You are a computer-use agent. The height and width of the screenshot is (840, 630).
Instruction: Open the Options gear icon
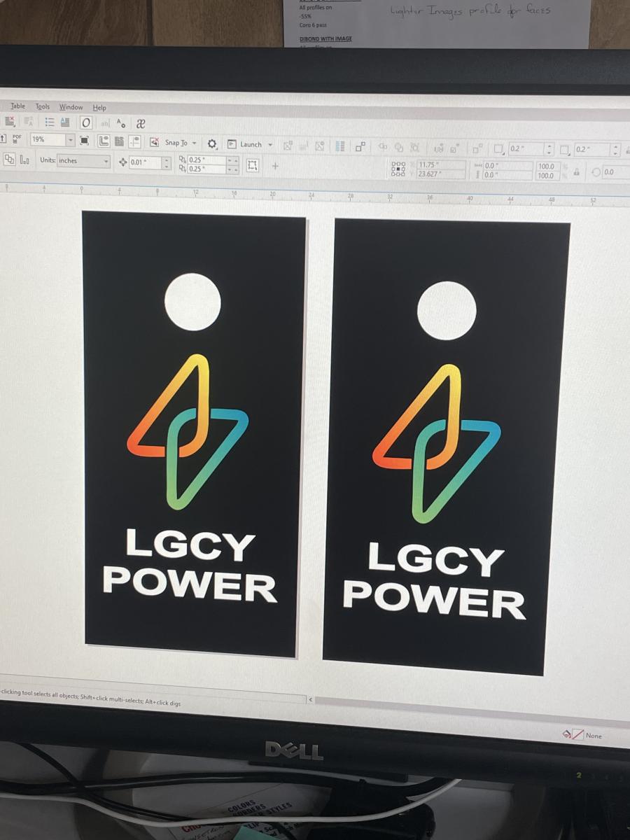coord(212,144)
